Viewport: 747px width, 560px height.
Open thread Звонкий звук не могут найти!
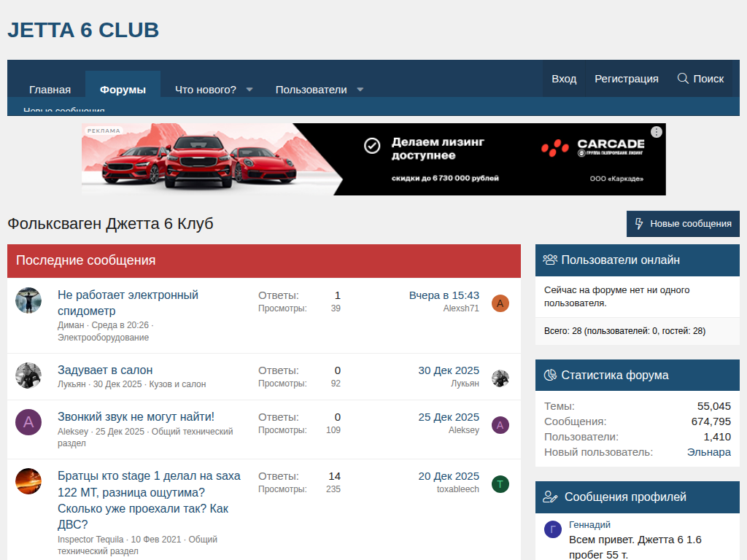(136, 417)
